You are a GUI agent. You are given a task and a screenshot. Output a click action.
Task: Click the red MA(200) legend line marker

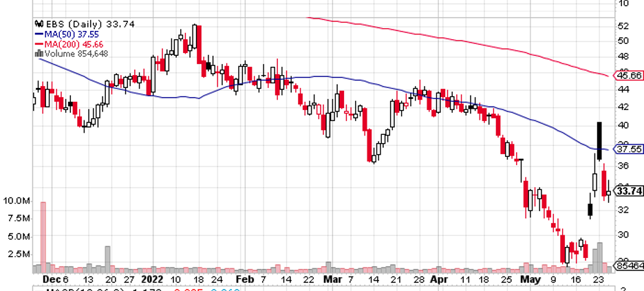[40, 44]
